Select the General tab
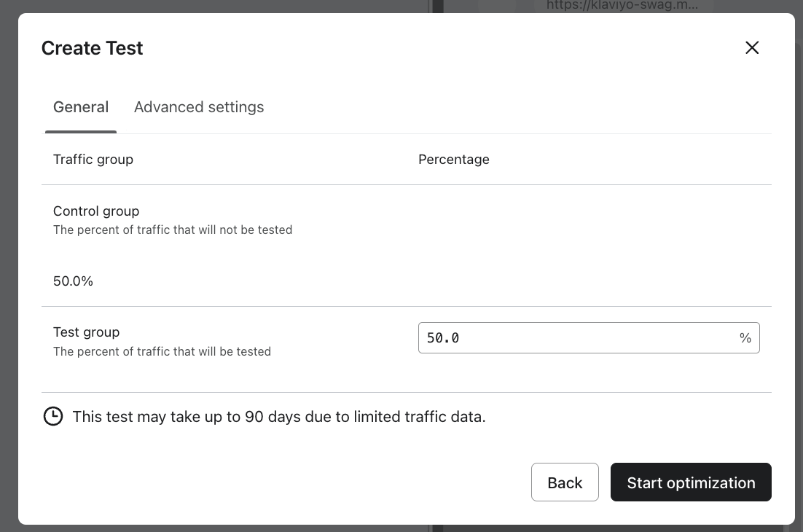Image resolution: width=803 pixels, height=532 pixels. pos(81,107)
